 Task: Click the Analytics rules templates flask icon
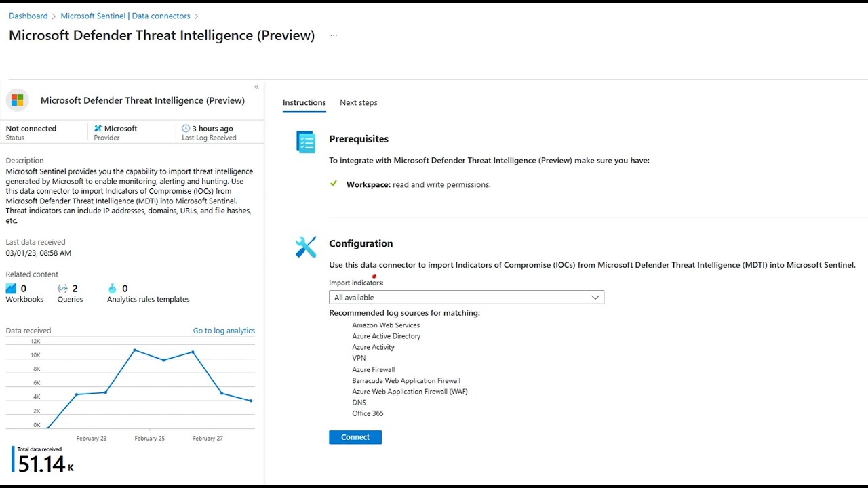113,289
